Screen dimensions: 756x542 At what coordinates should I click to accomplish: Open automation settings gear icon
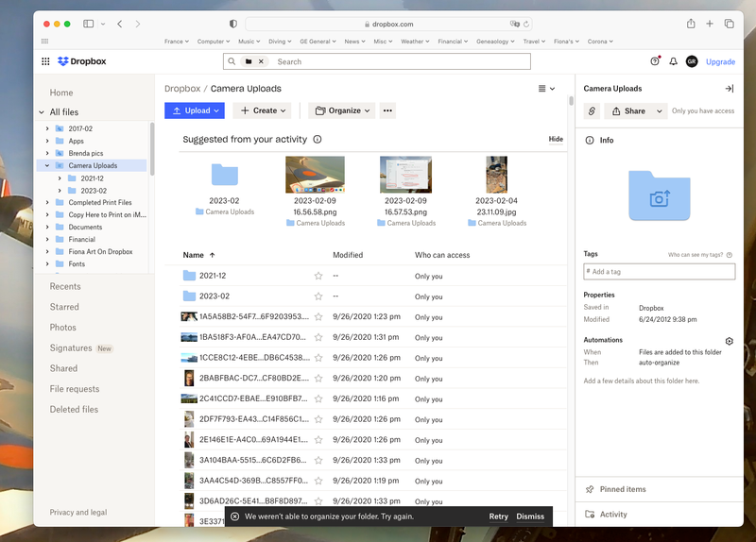tap(729, 341)
